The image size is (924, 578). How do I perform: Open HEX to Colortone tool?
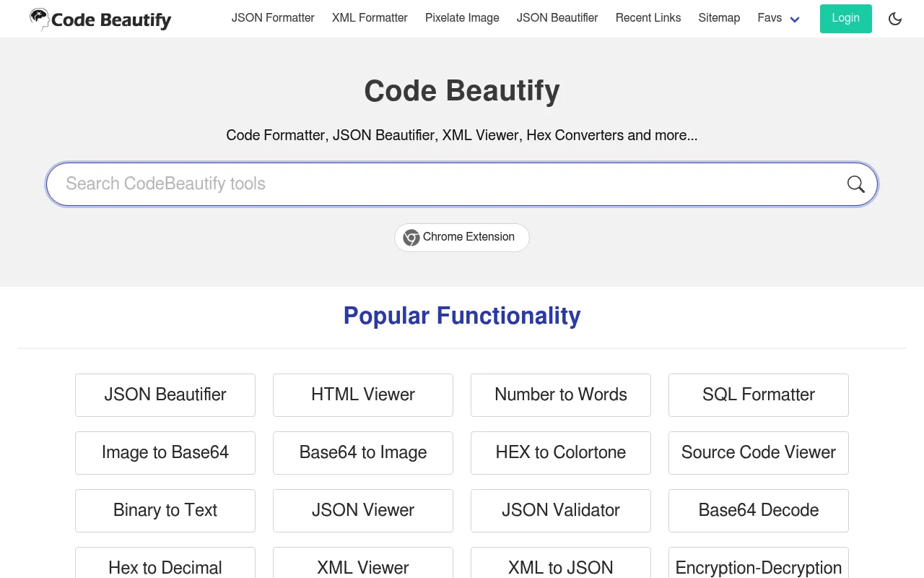tap(561, 453)
